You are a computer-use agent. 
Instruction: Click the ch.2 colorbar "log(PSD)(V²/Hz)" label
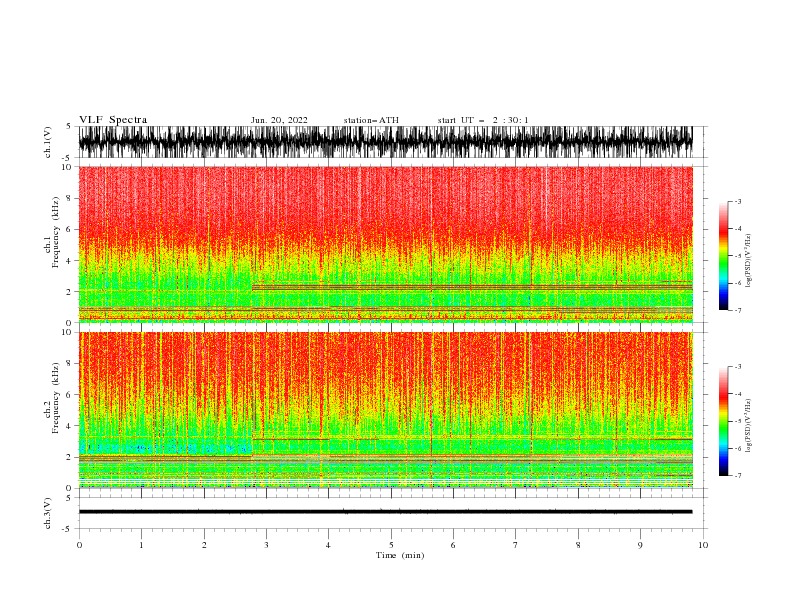coord(749,426)
